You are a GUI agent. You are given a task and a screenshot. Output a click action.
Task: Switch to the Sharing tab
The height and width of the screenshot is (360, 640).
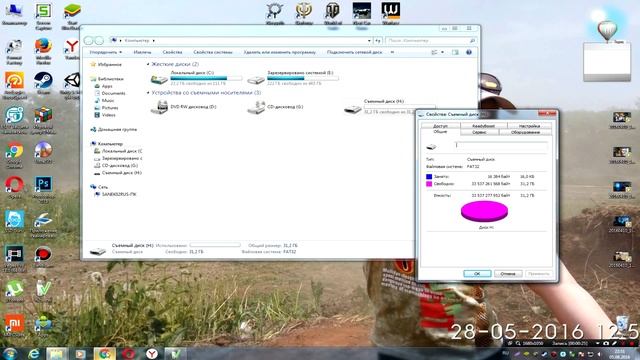tap(440, 126)
